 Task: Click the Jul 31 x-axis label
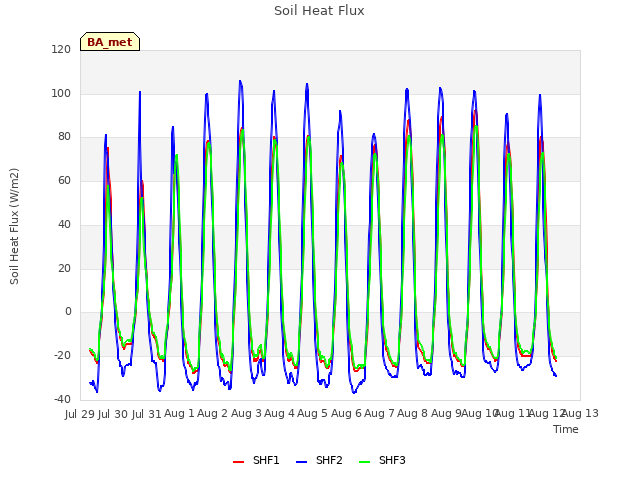click(x=146, y=414)
